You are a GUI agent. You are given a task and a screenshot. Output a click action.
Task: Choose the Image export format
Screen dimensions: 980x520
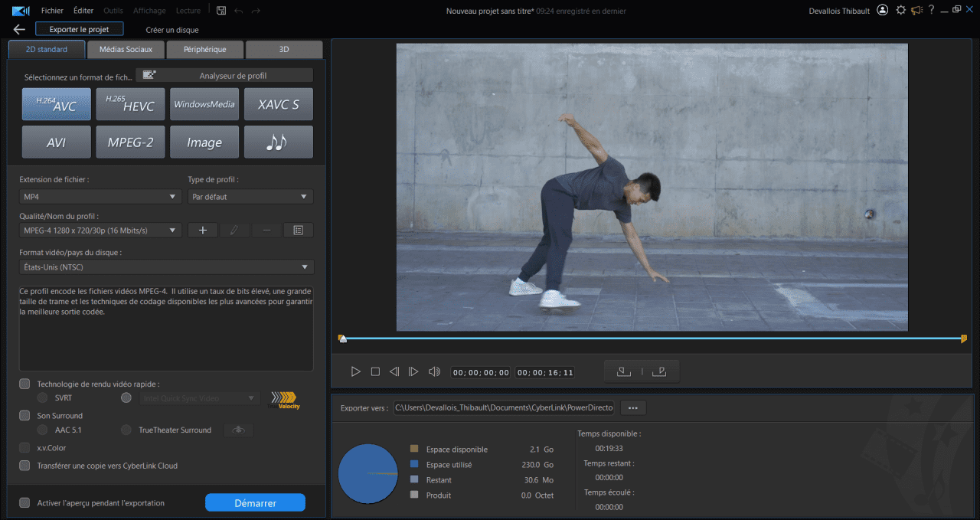[x=204, y=142]
